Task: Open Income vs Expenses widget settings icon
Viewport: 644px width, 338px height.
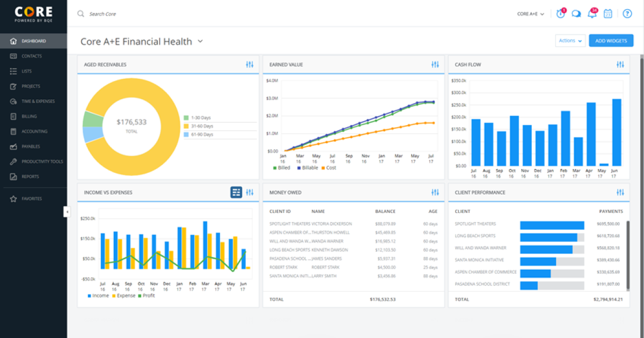Action: [x=250, y=192]
